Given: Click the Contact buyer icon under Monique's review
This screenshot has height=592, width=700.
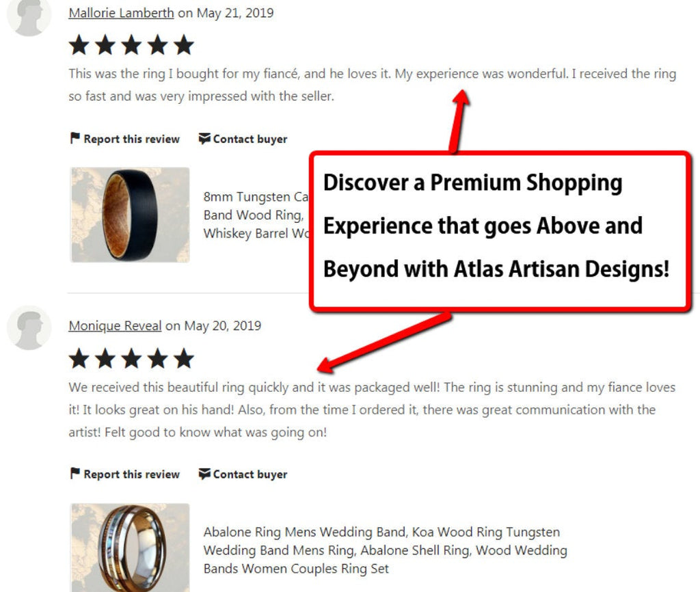Looking at the screenshot, I should (x=204, y=474).
